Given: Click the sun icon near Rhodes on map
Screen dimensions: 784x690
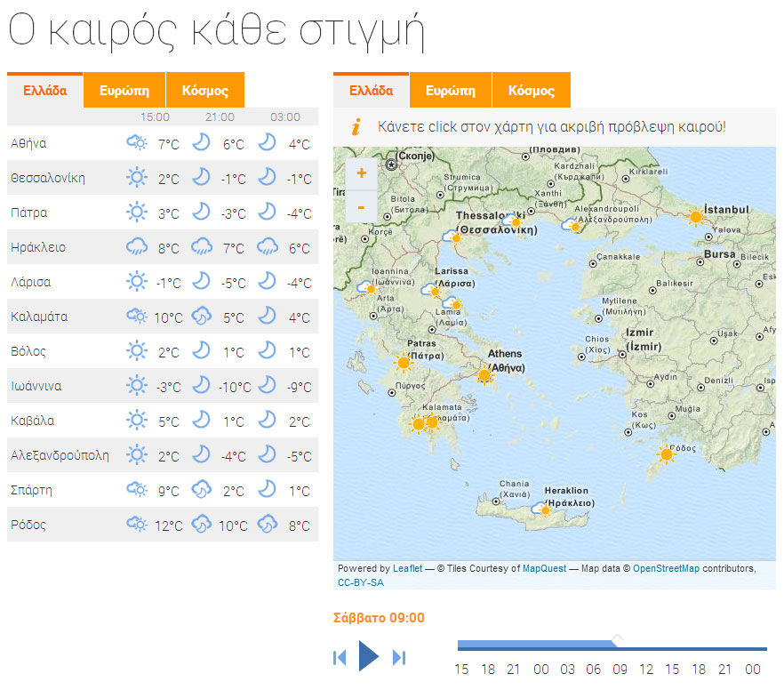Looking at the screenshot, I should pos(665,454).
